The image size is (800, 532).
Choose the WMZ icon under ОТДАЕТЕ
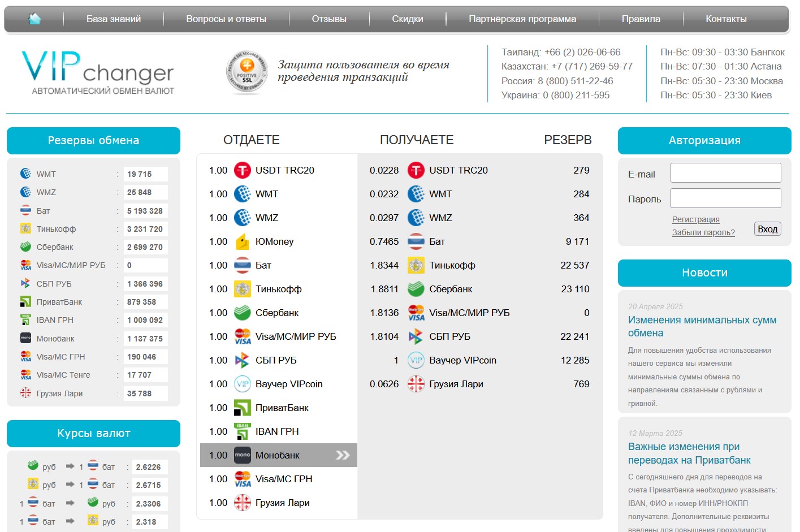[x=243, y=218]
